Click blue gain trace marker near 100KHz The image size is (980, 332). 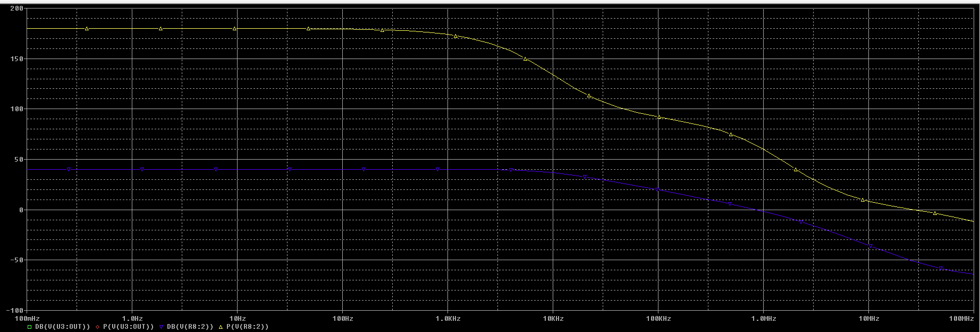[x=657, y=190]
